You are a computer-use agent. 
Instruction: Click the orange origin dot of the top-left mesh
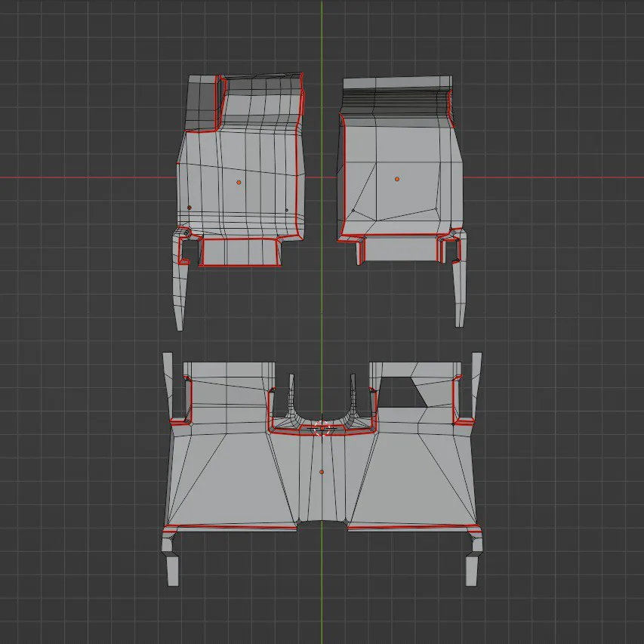[x=239, y=183]
